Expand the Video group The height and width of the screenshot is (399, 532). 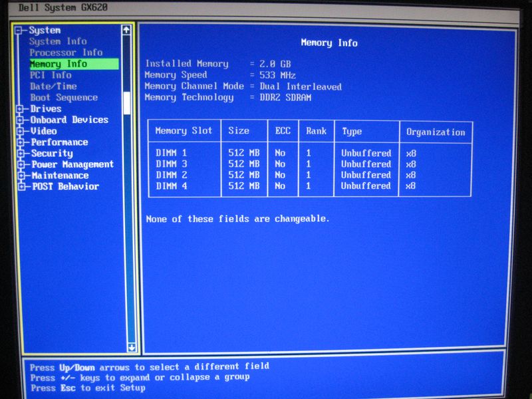21,131
